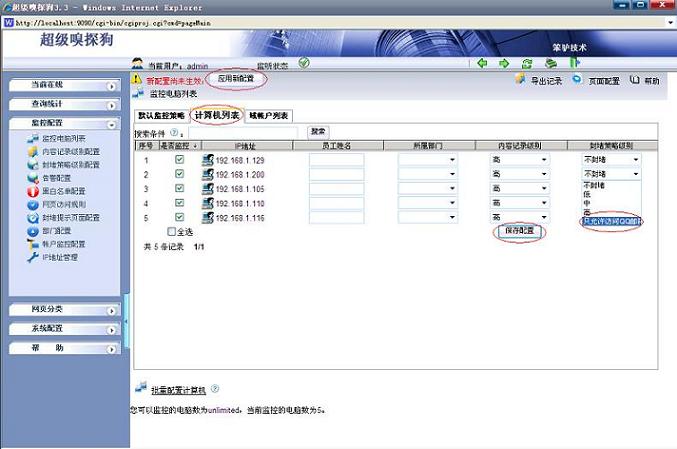Viewport: 677px width, 449px height.
Task: Click the green refresh icon
Action: tap(525, 63)
